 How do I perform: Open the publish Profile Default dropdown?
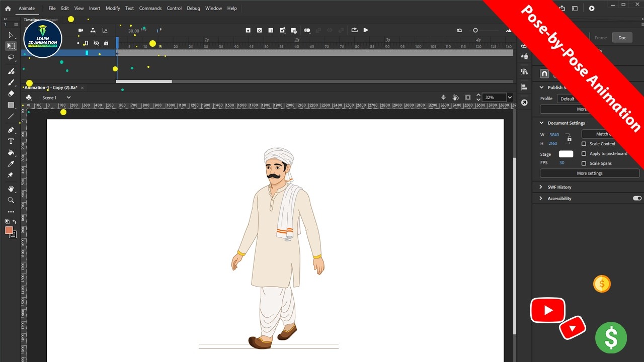568,99
